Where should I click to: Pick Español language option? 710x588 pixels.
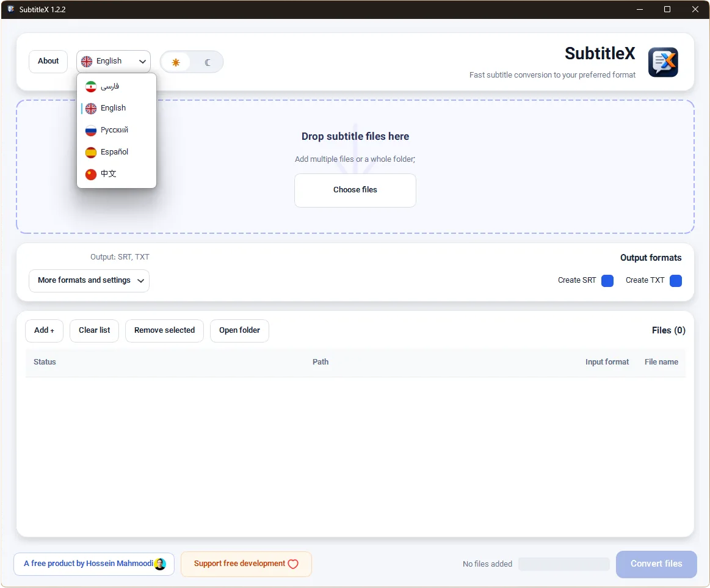117,152
